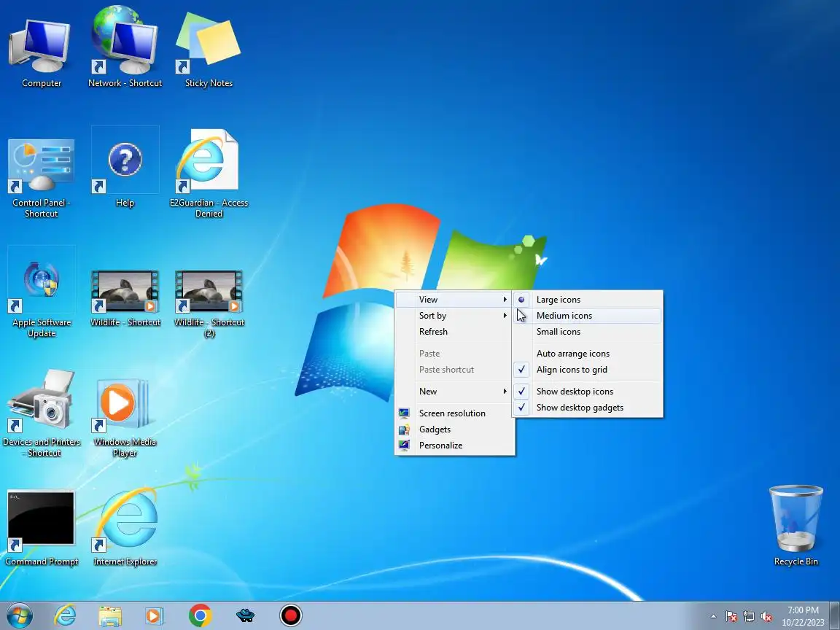
Task: Select the Wildlife - Shortcut (2) icon
Action: pyautogui.click(x=209, y=303)
